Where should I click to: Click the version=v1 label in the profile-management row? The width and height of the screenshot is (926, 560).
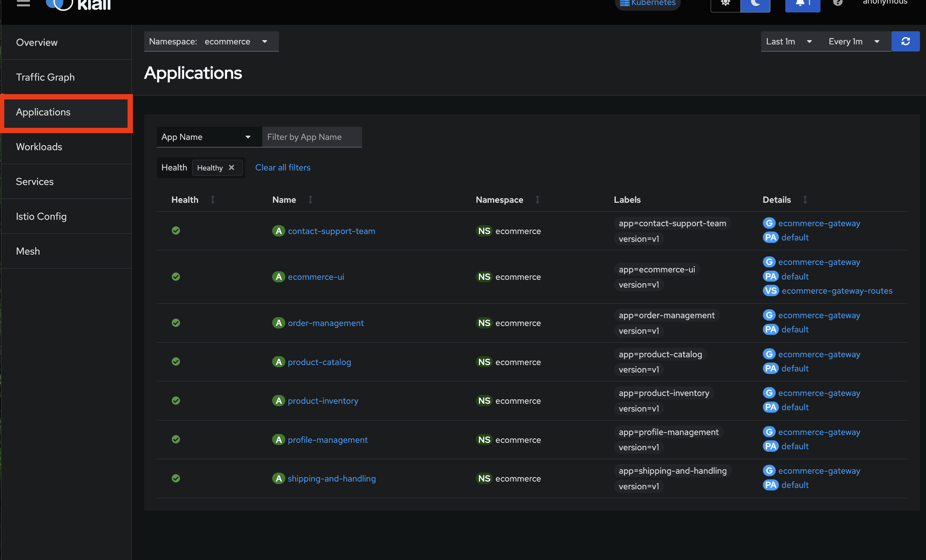639,447
